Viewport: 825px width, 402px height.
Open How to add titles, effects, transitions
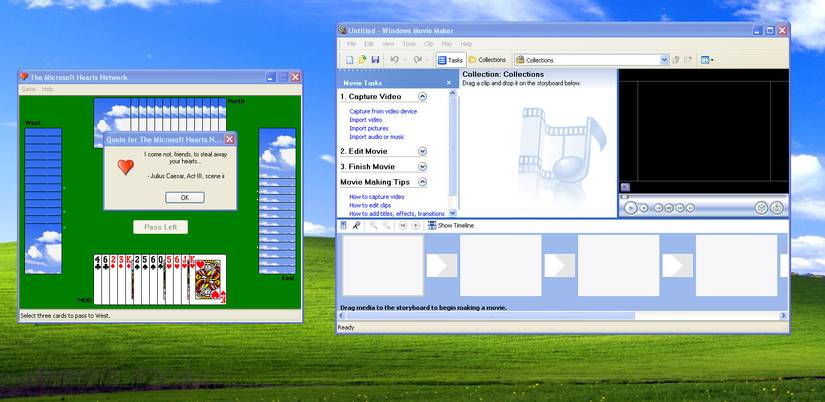coord(397,214)
